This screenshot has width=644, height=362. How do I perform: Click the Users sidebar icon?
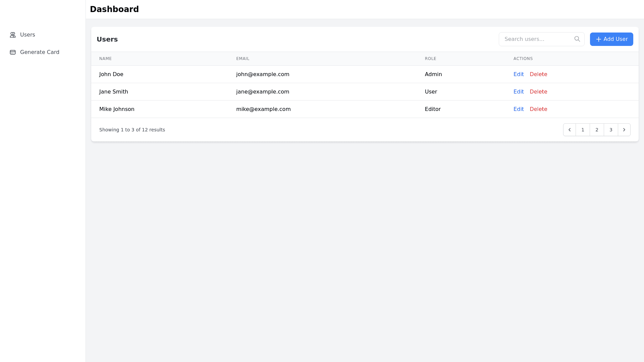(13, 35)
